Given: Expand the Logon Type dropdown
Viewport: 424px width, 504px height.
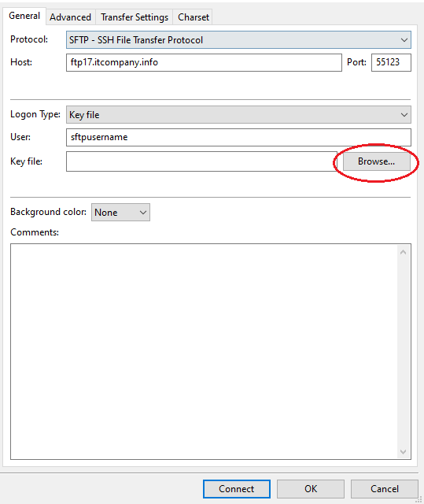Looking at the screenshot, I should pos(238,115).
